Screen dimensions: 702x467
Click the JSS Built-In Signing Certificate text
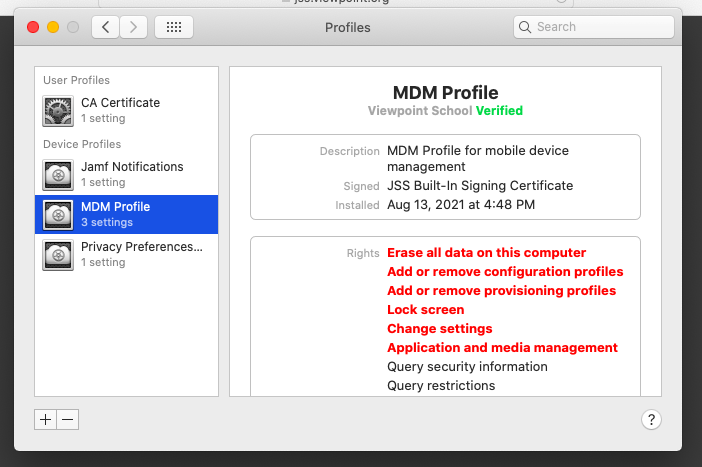point(480,186)
